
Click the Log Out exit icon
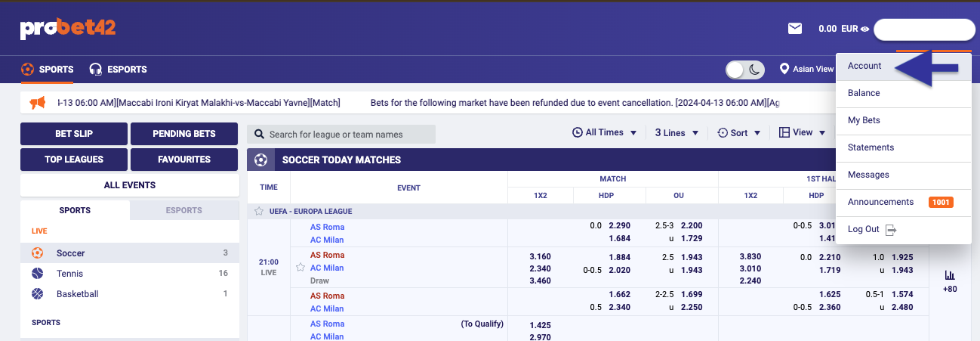pos(891,229)
